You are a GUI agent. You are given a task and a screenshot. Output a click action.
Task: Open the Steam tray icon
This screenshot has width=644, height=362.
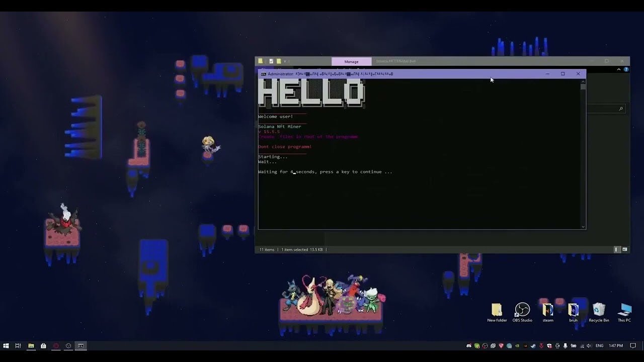tap(533, 346)
